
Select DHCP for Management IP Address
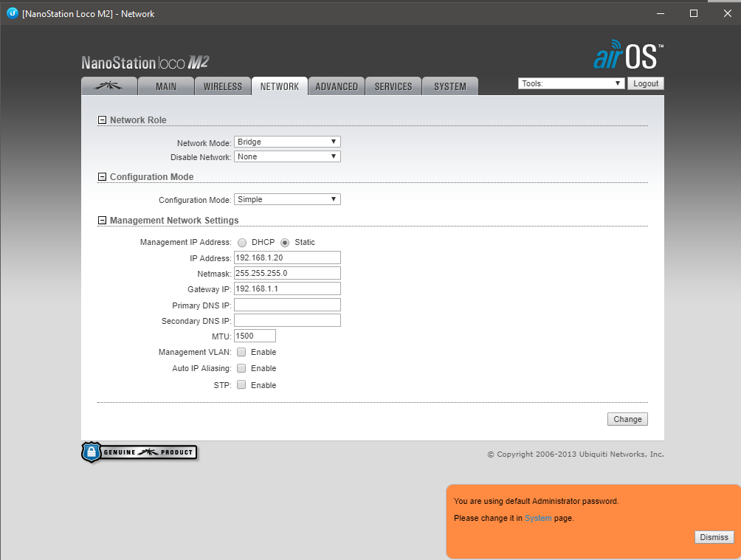point(242,243)
